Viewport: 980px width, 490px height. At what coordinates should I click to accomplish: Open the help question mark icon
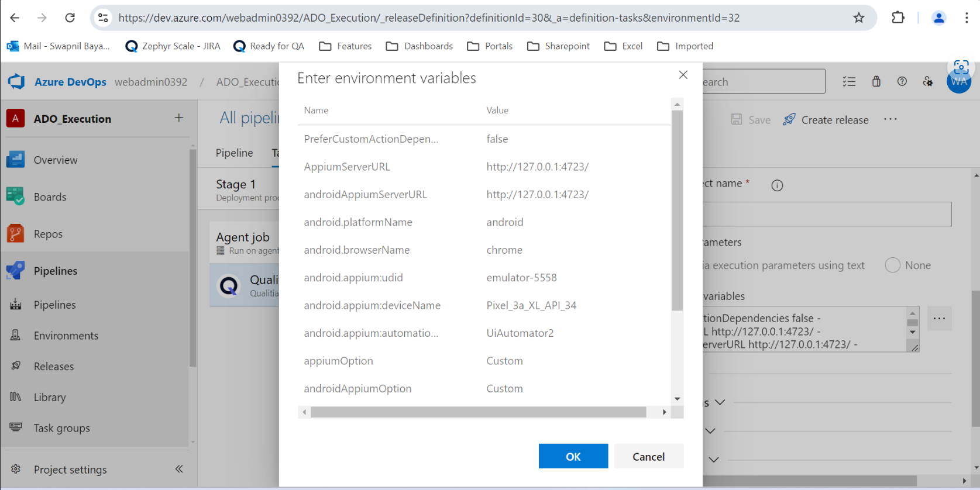tap(902, 82)
